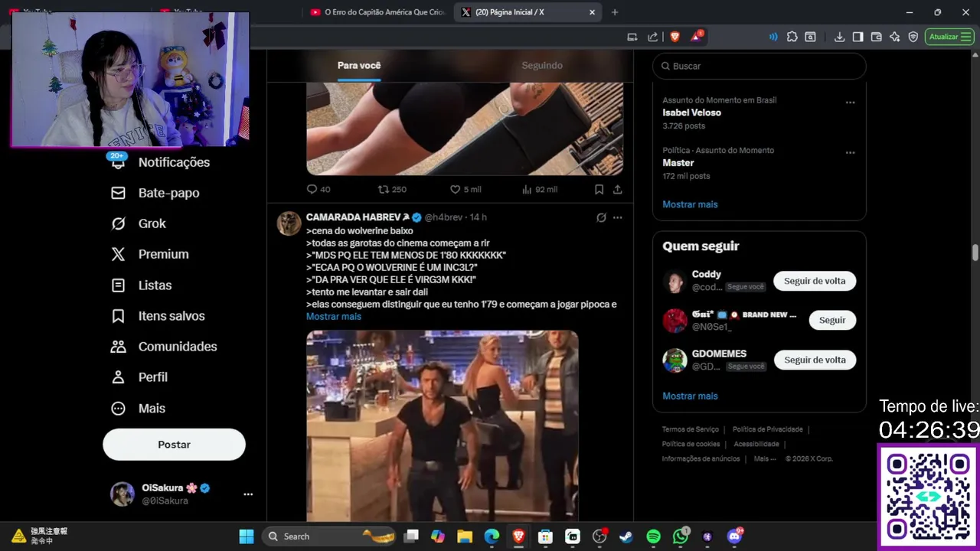
Task: Open Brave Rewards triangle icon
Action: click(697, 36)
